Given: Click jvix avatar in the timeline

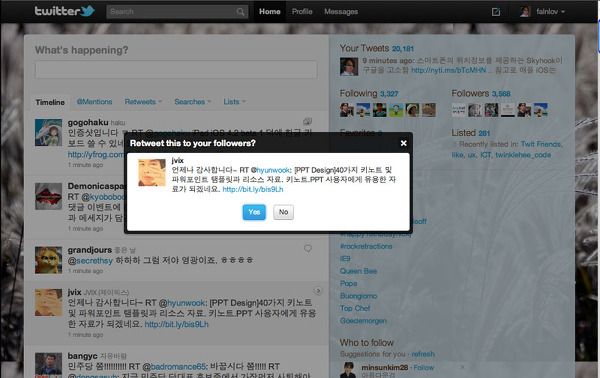Looking at the screenshot, I should 48,302.
